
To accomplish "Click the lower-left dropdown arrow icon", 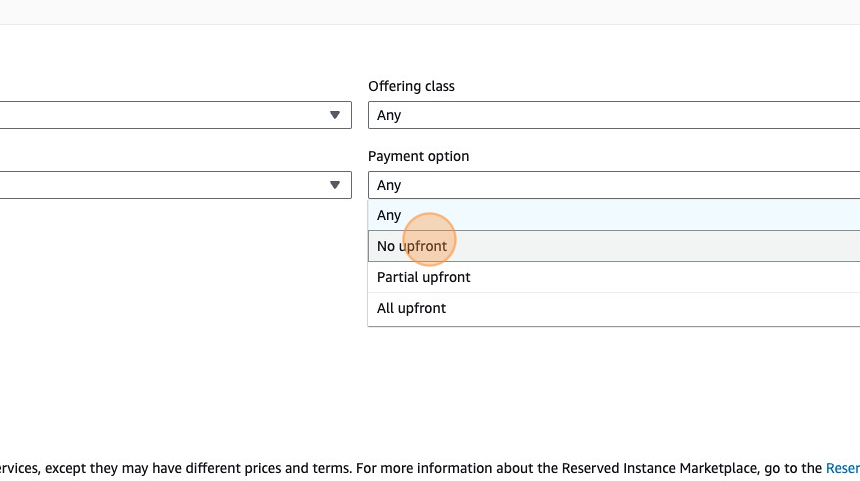I will pos(335,185).
